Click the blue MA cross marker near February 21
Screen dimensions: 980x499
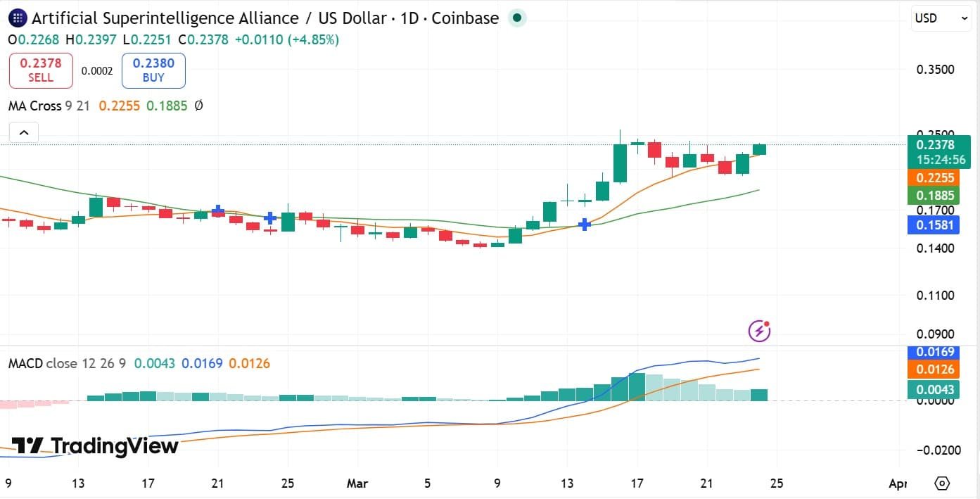click(218, 210)
